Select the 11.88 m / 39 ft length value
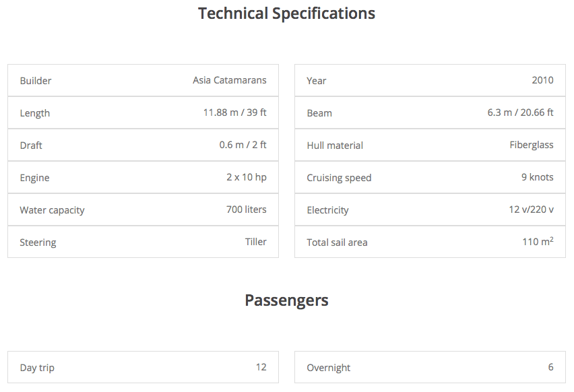574x392 pixels. pos(234,112)
